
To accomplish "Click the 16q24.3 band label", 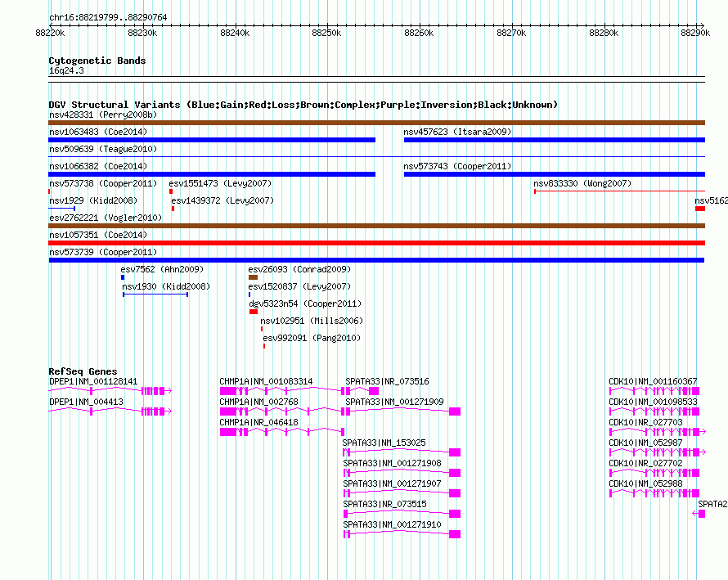I will click(66, 70).
